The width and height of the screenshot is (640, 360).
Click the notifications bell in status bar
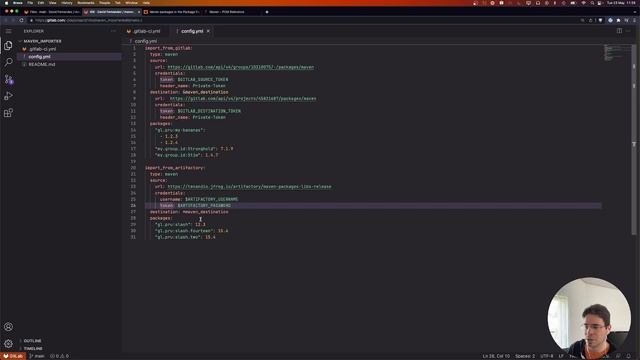click(x=629, y=356)
